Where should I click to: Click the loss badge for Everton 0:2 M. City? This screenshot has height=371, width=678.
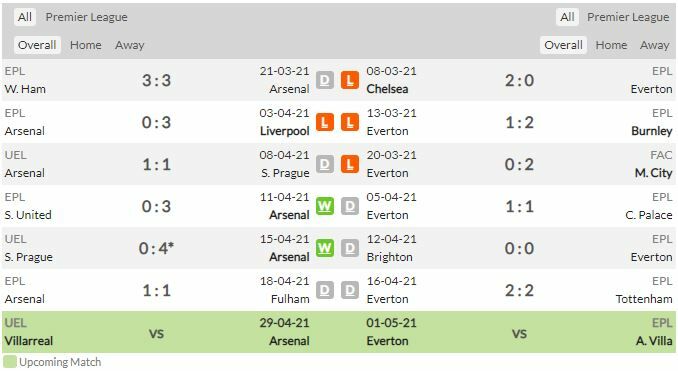[350, 164]
